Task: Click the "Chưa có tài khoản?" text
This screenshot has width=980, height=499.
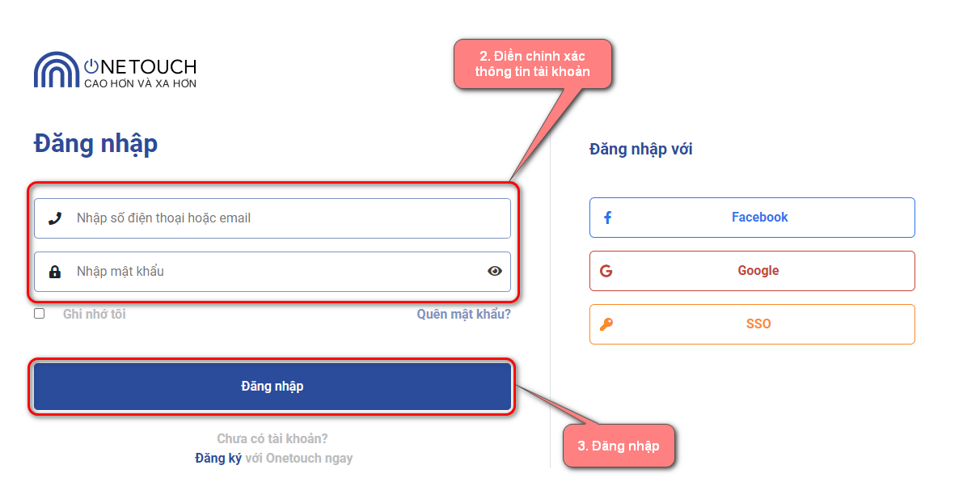Action: [272, 439]
